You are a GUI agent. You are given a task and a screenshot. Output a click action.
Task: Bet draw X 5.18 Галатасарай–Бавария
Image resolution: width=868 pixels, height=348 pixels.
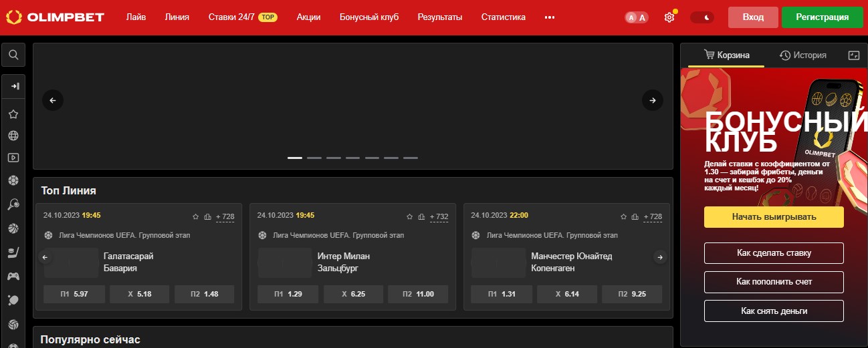tap(139, 294)
